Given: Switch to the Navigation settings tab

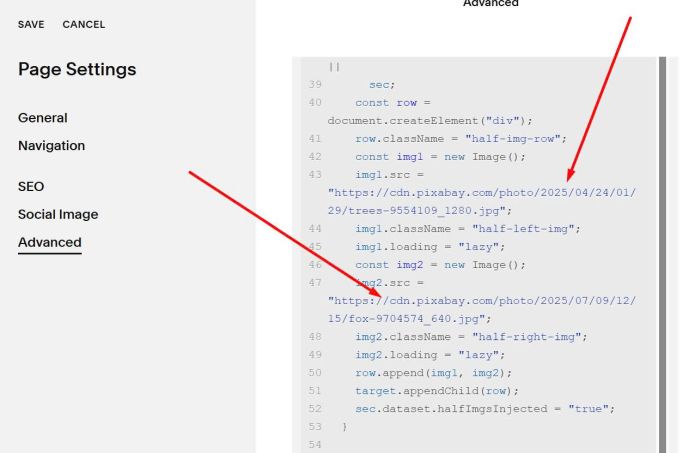Looking at the screenshot, I should pyautogui.click(x=51, y=146).
